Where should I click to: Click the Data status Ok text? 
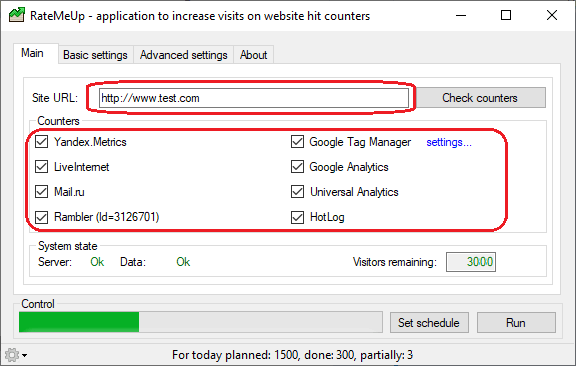point(183,262)
